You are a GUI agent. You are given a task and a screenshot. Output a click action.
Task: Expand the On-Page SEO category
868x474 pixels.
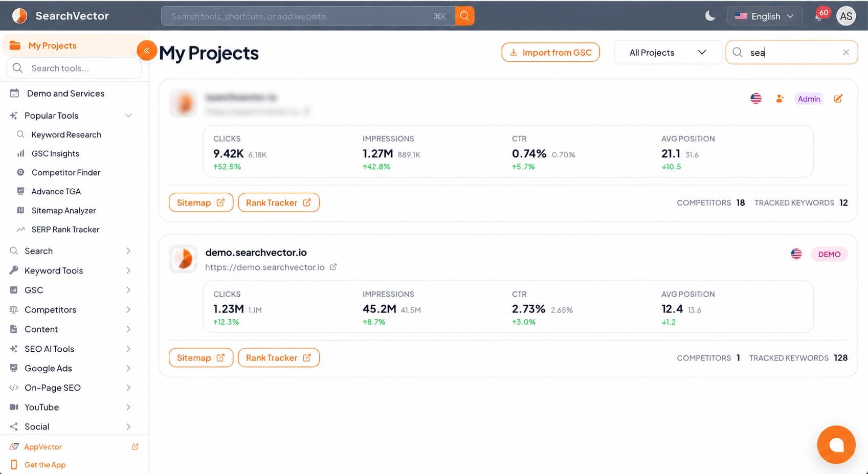coord(71,388)
